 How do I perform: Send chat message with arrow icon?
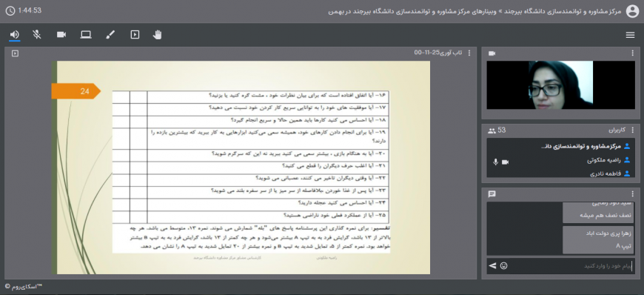click(x=492, y=266)
